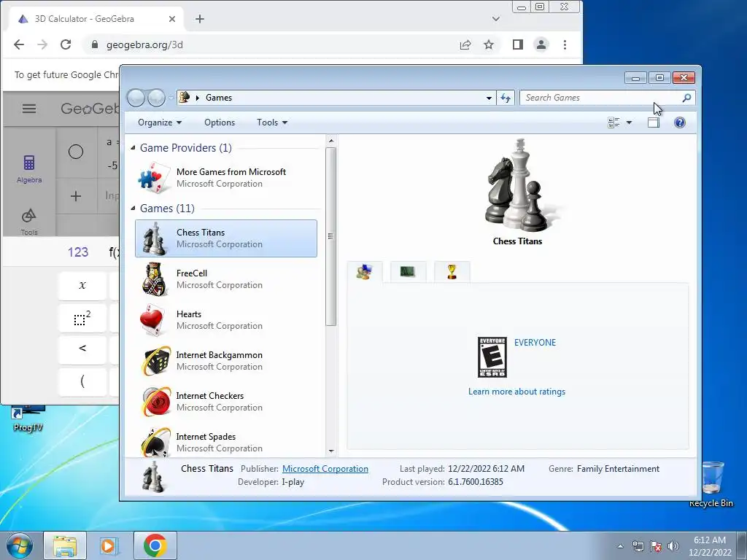747x560 pixels.
Task: Open More Games from Microsoft puzzle icon
Action: (154, 178)
